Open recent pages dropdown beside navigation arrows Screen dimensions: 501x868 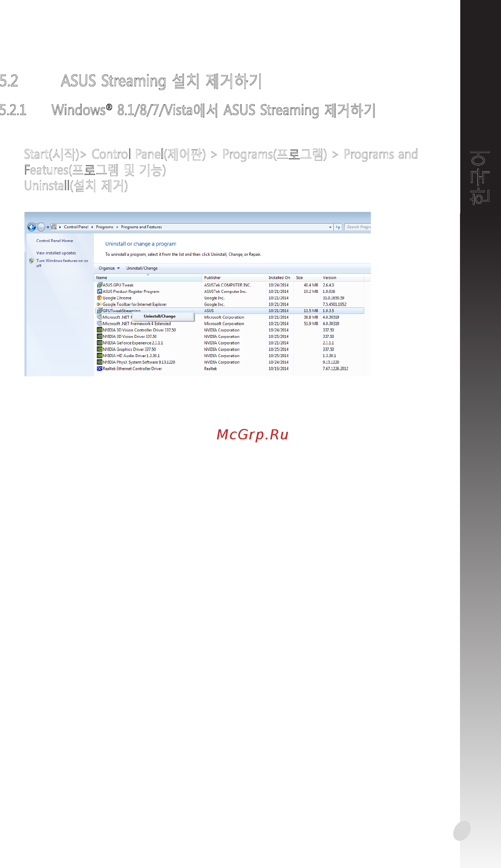coord(48,227)
